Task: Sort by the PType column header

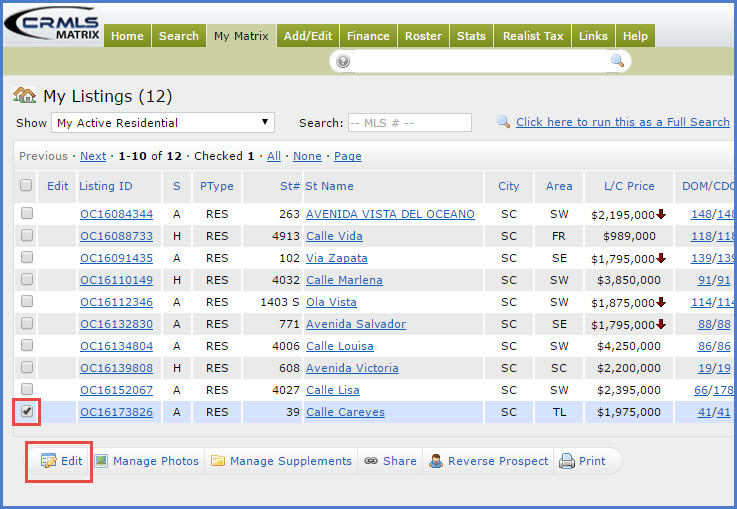Action: pyautogui.click(x=217, y=186)
